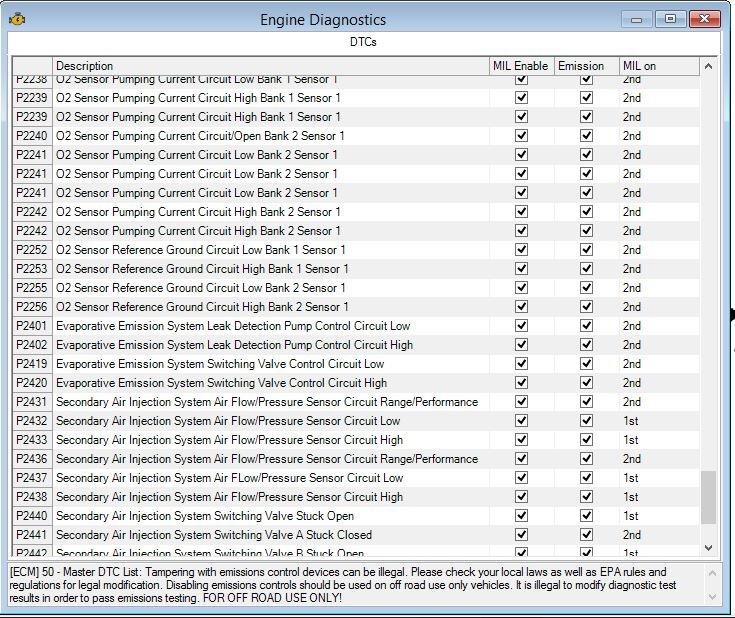This screenshot has height=618, width=735.
Task: Select the DTCs tab heading
Action: (x=363, y=42)
